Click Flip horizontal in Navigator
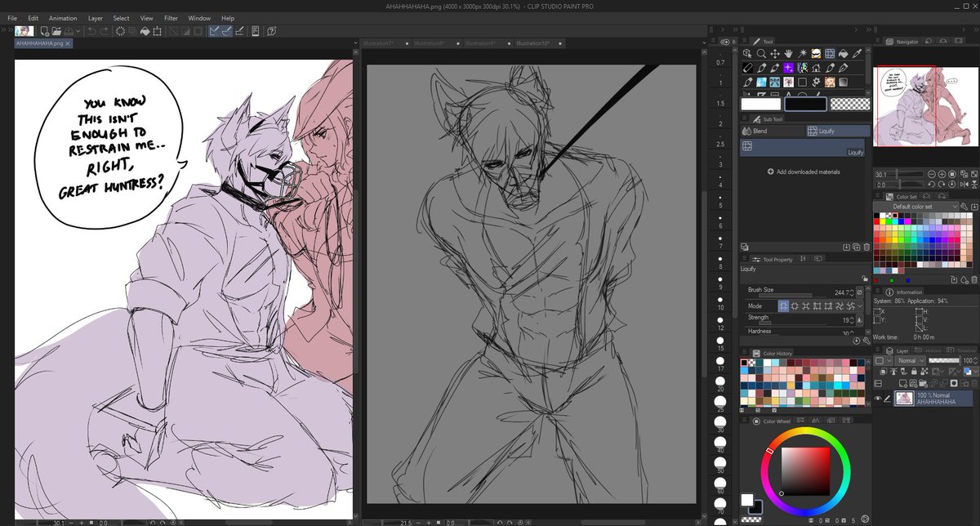This screenshot has width=980, height=526. (964, 185)
